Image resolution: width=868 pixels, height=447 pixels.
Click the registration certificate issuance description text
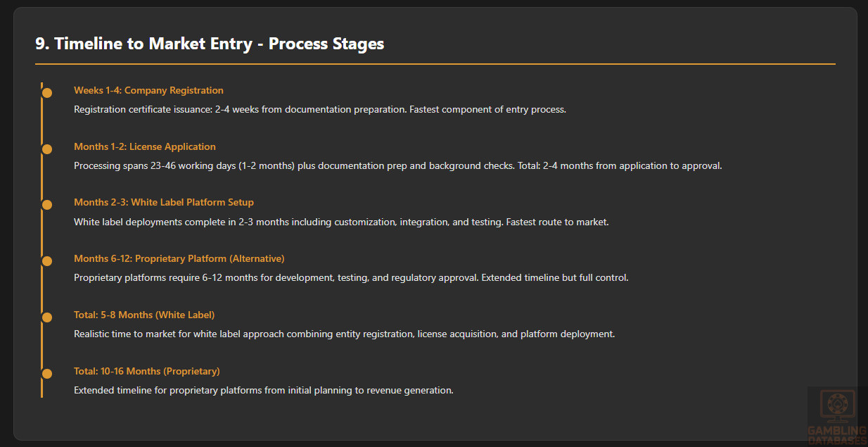(x=320, y=110)
